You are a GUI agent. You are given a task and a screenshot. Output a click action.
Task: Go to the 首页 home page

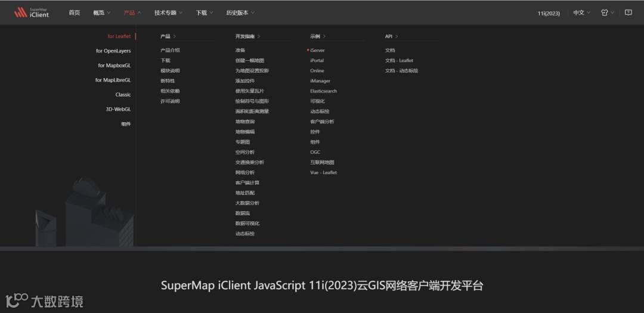pos(75,13)
